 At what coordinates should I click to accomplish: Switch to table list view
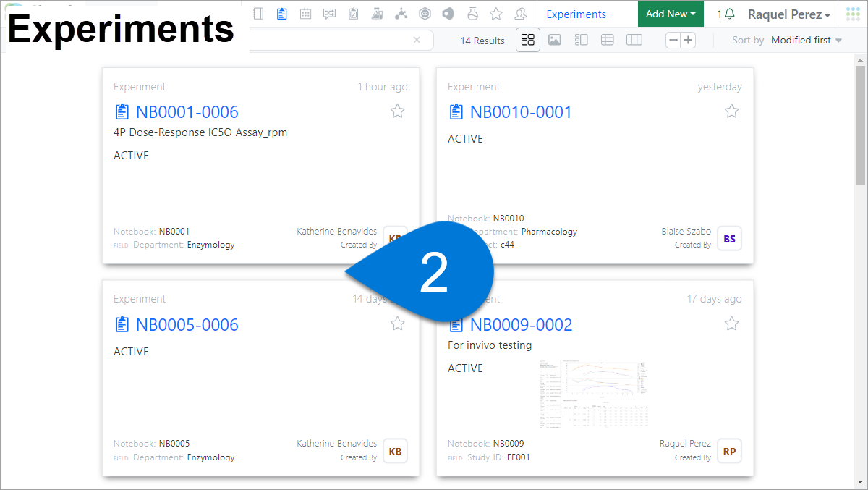tap(608, 40)
